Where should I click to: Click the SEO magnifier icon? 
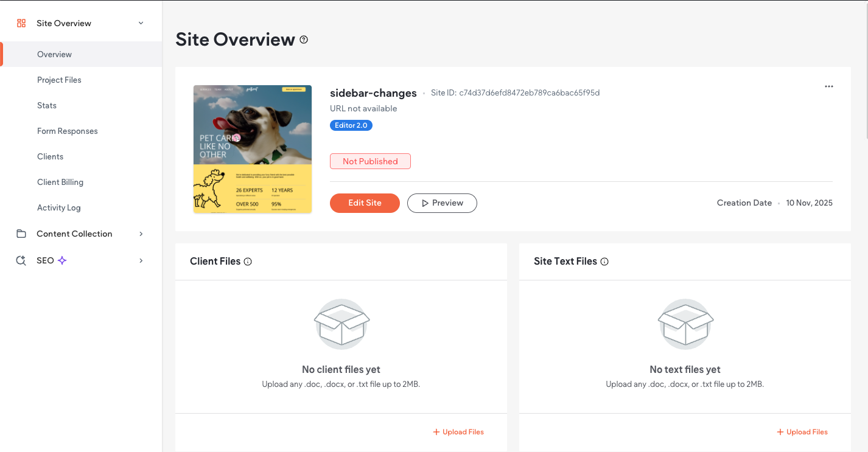coord(21,260)
